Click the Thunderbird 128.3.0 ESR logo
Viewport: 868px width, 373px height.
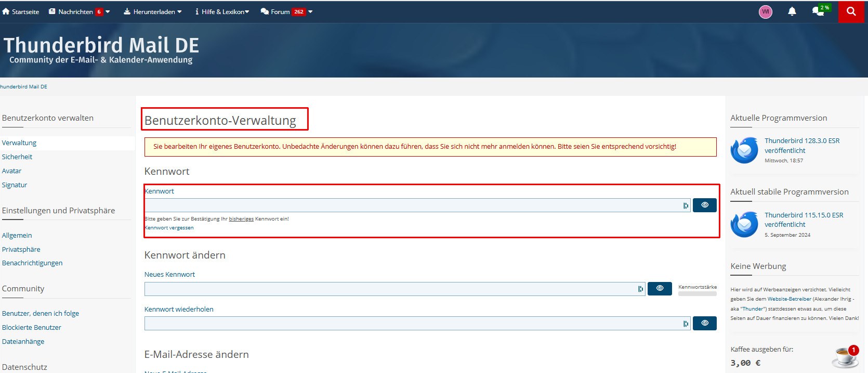coord(744,150)
